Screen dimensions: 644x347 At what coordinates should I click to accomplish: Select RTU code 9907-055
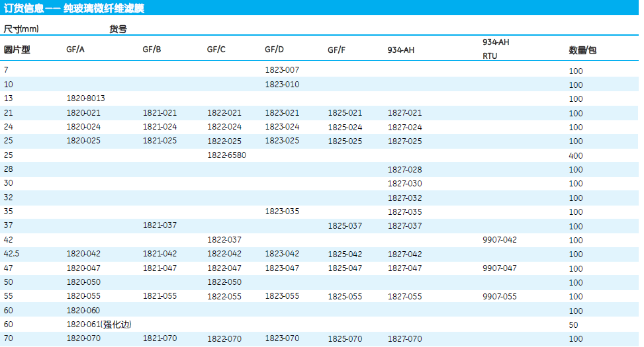click(500, 297)
